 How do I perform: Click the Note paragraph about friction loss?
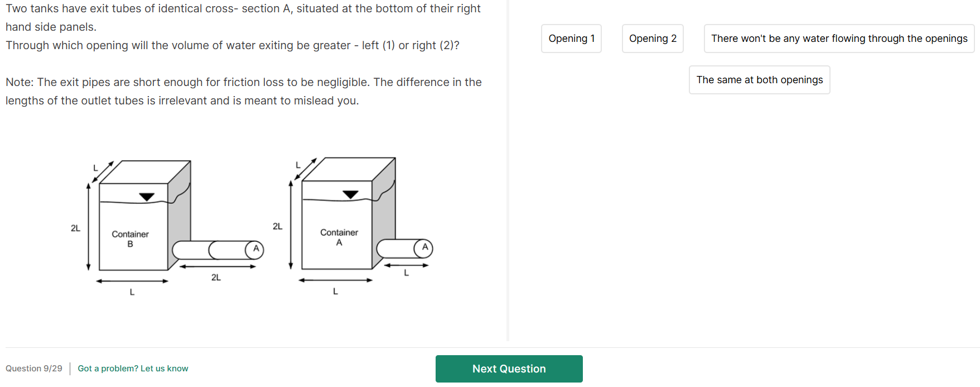tap(244, 91)
